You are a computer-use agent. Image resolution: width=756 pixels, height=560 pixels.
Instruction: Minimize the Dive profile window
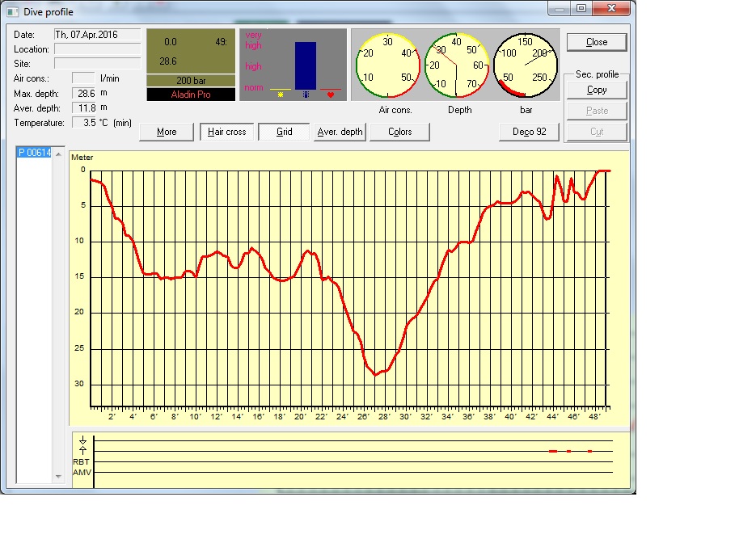tap(560, 9)
